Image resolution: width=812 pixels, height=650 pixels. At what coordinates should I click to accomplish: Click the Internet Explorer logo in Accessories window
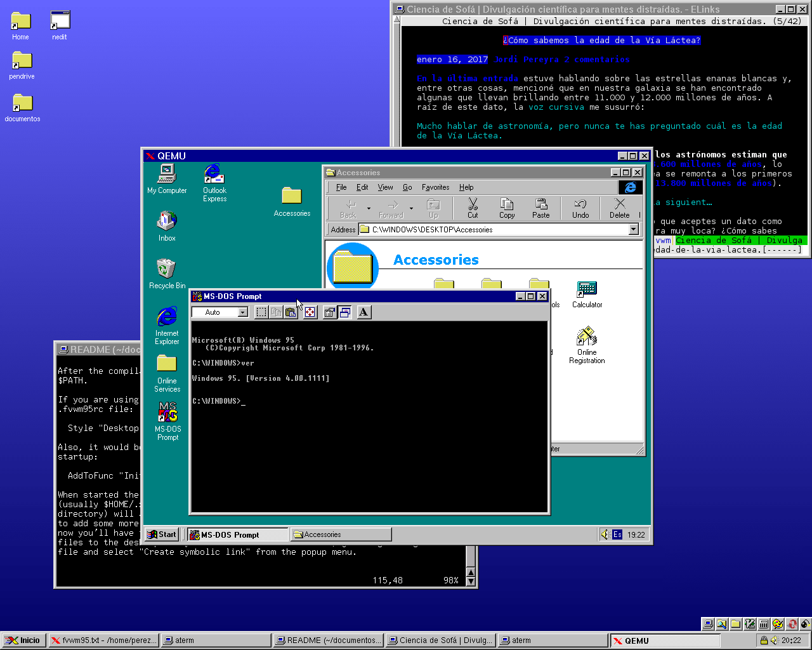click(630, 187)
